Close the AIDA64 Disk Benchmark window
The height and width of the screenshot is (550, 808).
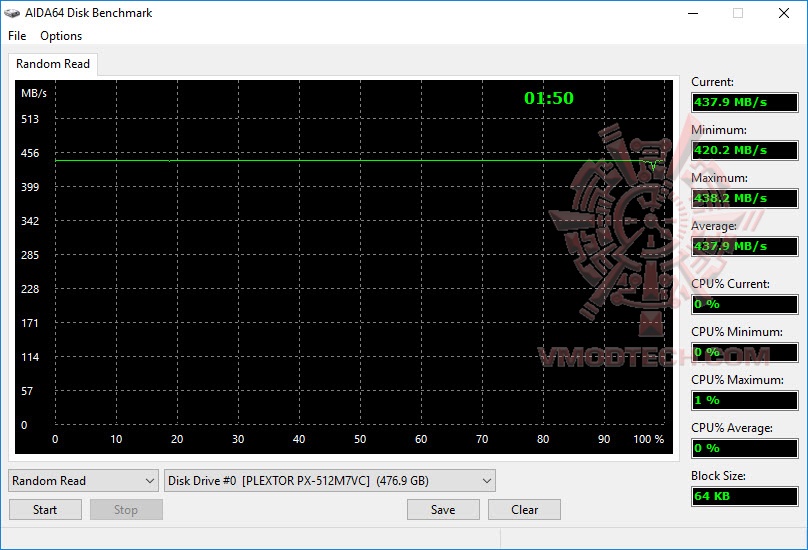784,13
